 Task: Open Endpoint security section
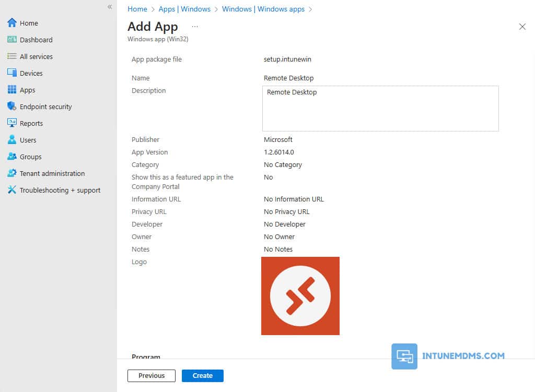(46, 106)
